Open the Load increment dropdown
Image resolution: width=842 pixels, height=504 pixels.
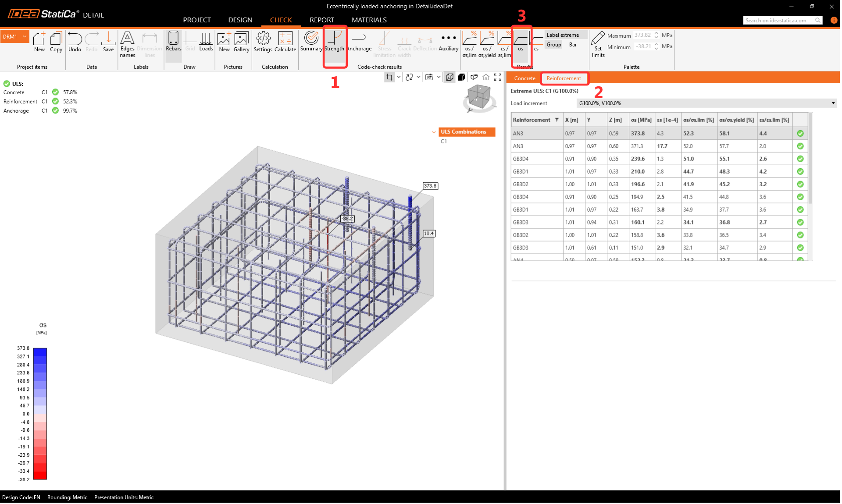[706, 103]
